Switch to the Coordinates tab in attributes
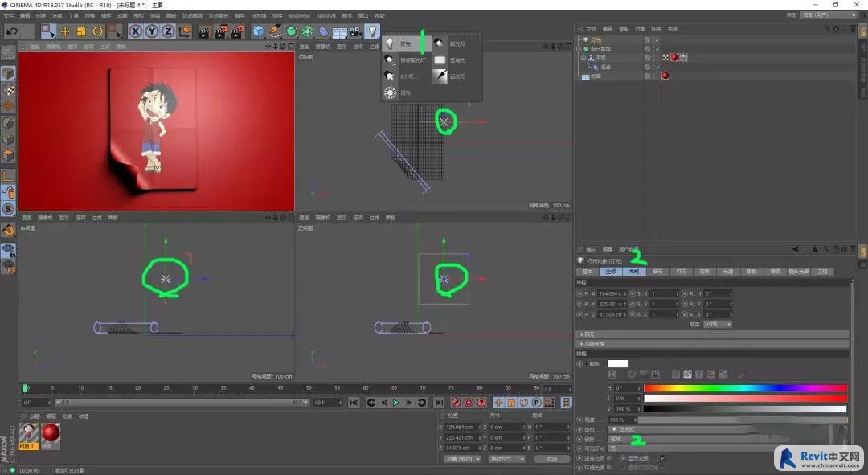This screenshot has height=475, width=868. pos(611,272)
